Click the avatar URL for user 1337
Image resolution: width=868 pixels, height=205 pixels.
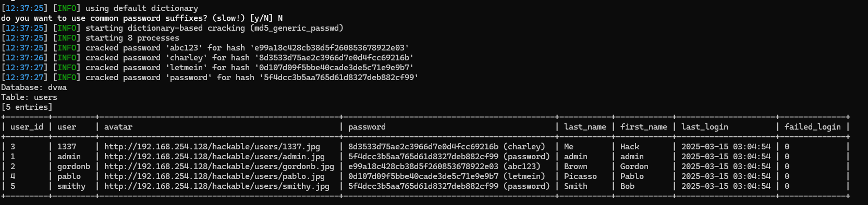[212, 147]
